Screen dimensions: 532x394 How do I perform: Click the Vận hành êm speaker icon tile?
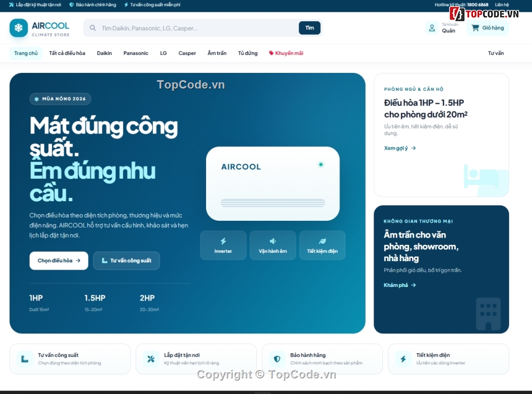[273, 245]
